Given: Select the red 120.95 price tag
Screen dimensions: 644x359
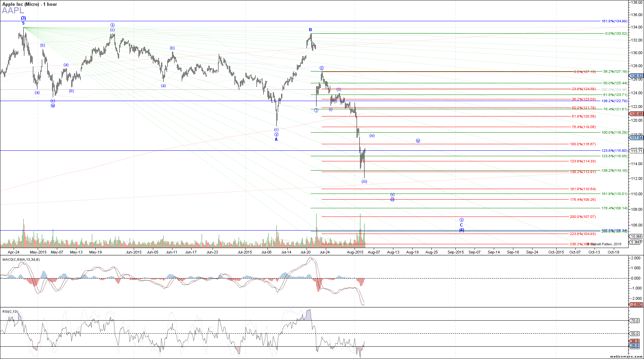Looking at the screenshot, I should point(636,114).
